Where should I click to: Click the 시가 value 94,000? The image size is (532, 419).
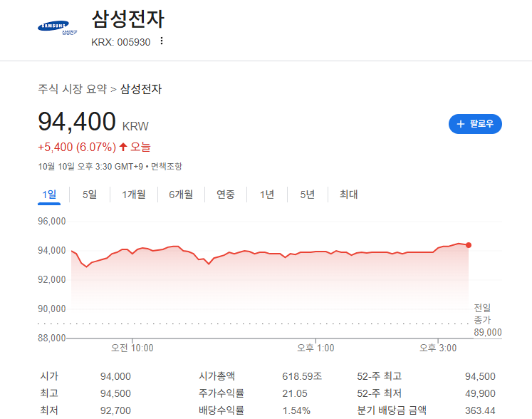tap(115, 376)
